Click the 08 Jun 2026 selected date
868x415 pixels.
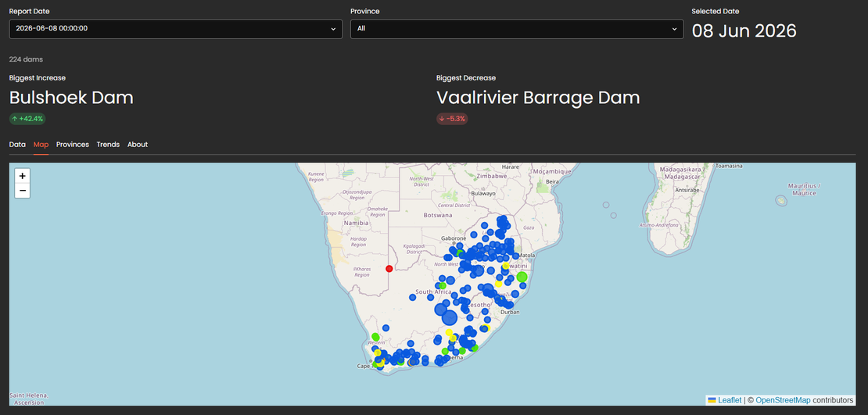coord(744,30)
